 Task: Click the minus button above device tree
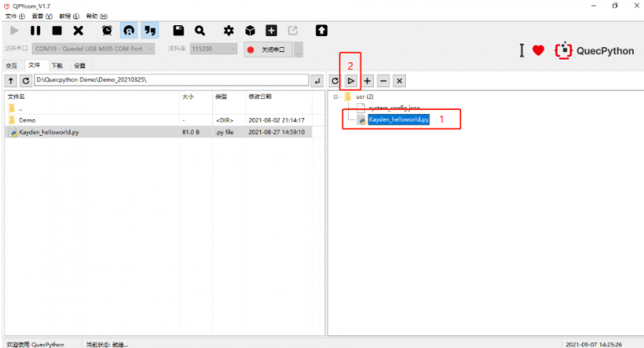coord(383,81)
